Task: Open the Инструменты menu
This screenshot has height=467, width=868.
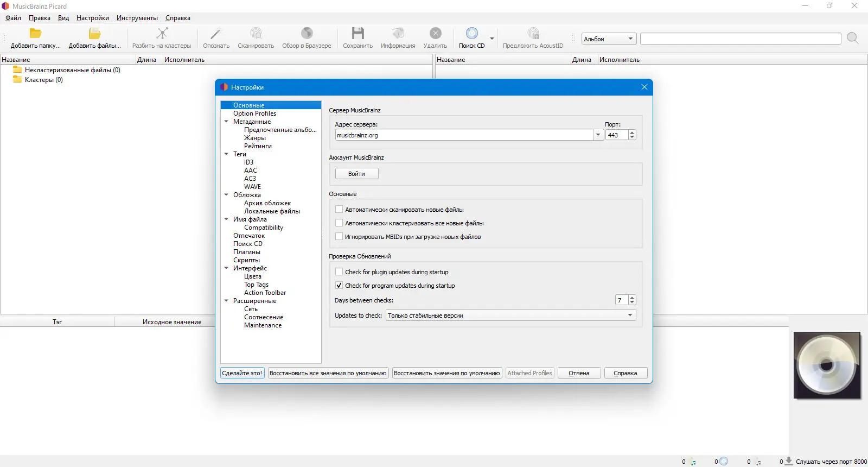Action: point(137,18)
